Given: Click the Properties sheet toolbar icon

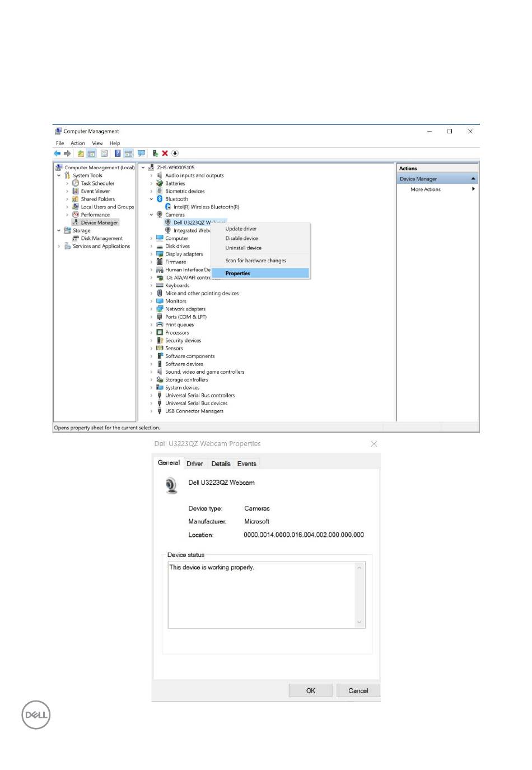Looking at the screenshot, I should [104, 153].
